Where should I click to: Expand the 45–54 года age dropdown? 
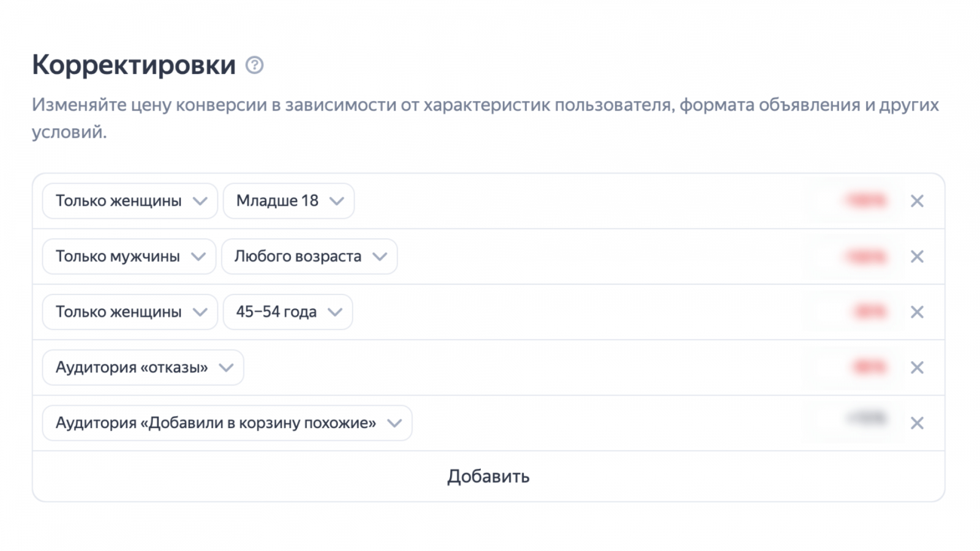pyautogui.click(x=288, y=312)
